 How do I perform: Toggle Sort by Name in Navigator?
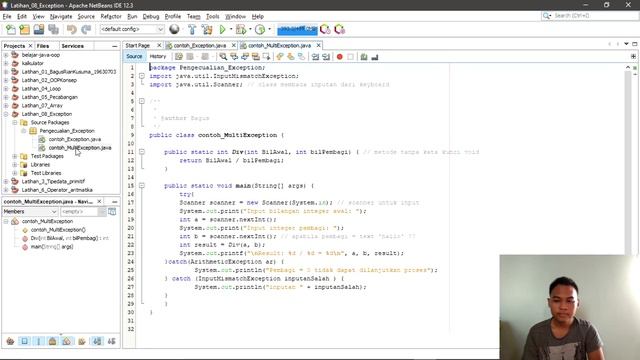97,341
